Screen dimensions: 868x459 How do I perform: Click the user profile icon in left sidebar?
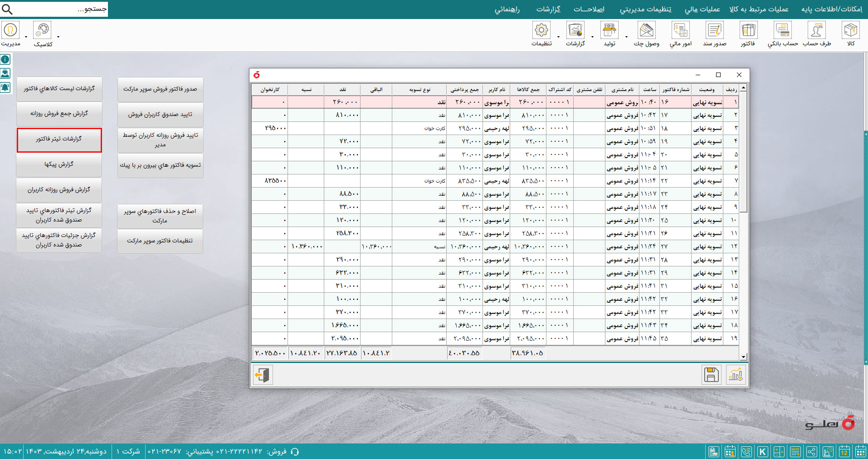(5, 73)
